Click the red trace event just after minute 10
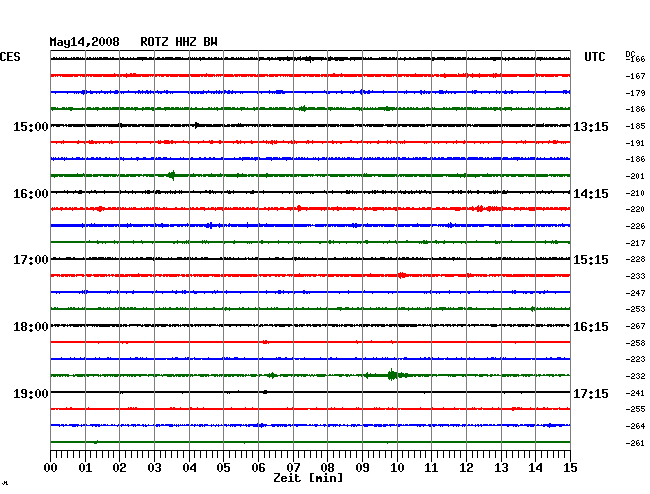This screenshot has width=650, height=494. 402,275
